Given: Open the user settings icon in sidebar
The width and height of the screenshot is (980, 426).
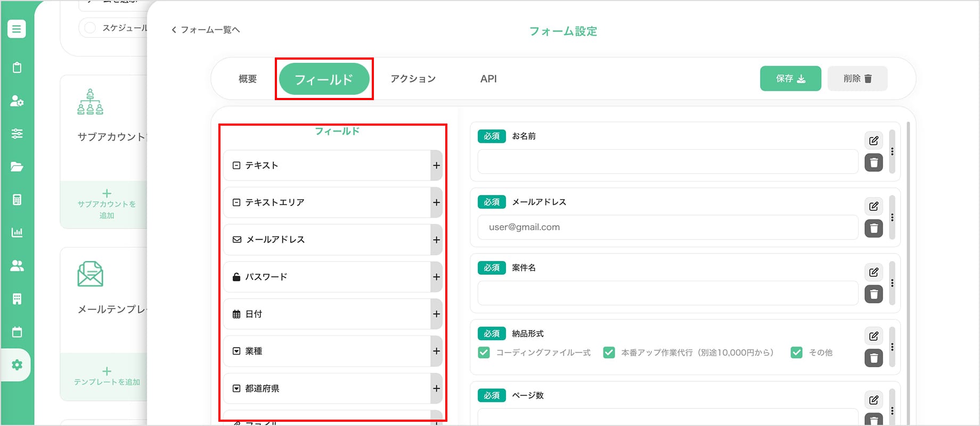Looking at the screenshot, I should pos(17,101).
